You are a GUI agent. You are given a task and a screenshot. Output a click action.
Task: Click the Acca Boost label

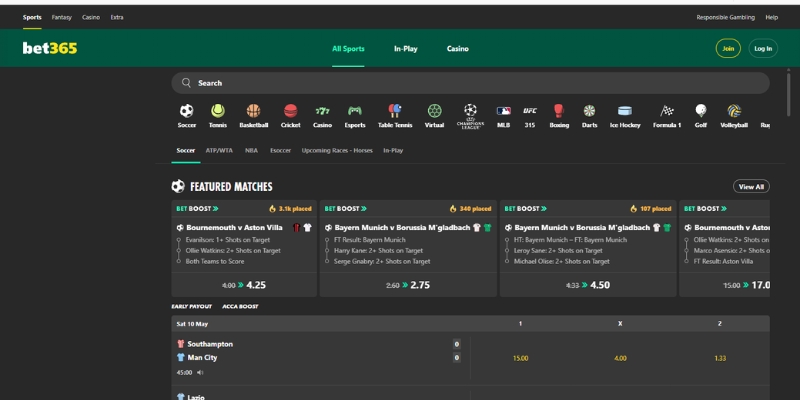click(x=240, y=307)
